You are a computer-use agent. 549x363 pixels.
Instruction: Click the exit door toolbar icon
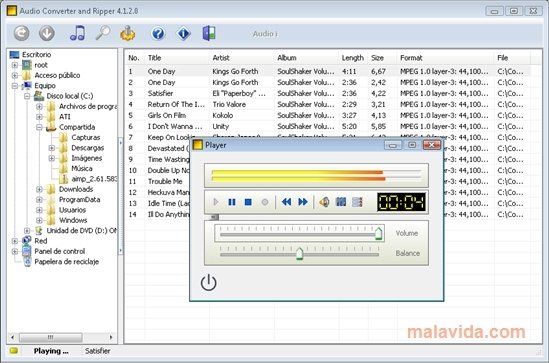tap(209, 33)
